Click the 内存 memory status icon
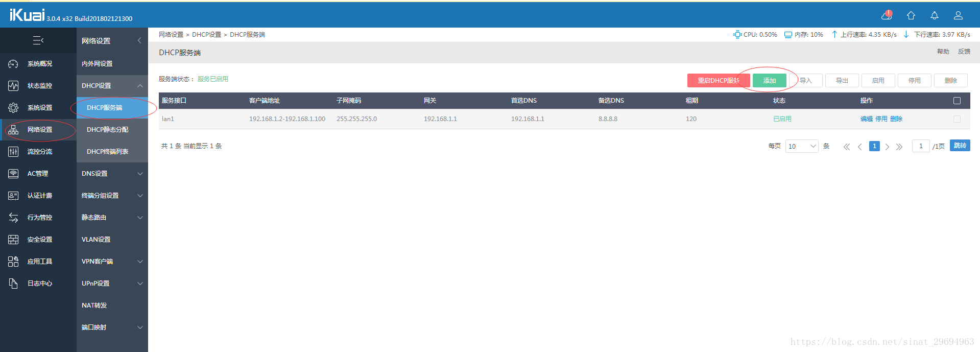The image size is (980, 352). pos(788,35)
